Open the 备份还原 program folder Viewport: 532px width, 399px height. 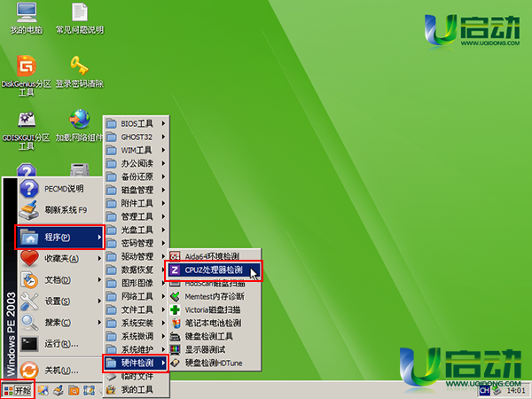[x=136, y=176]
